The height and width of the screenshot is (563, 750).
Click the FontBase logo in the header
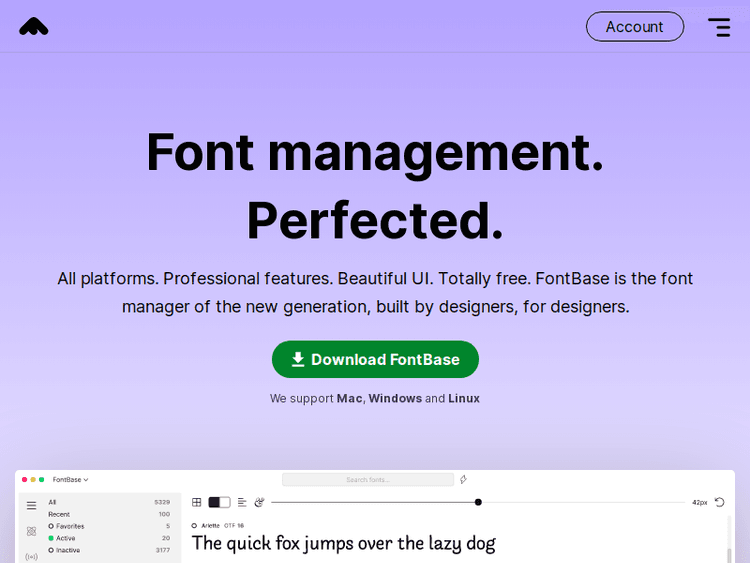[x=34, y=27]
